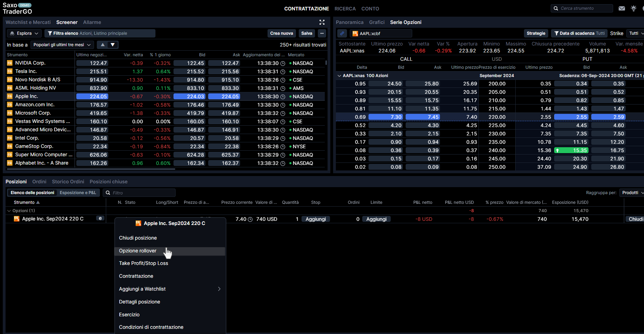644x334 pixels.
Task: Click Aggiungi under Stop column
Action: click(x=316, y=219)
